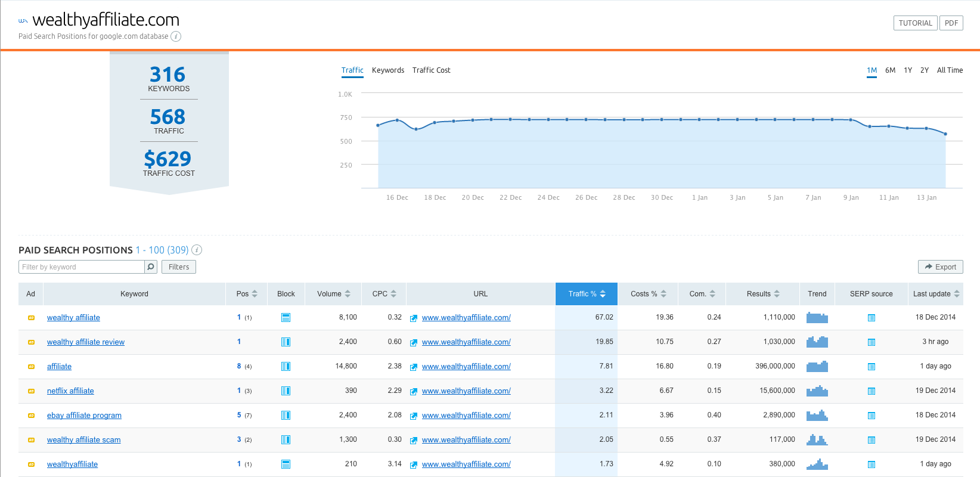Open keyword link wealthy affiliate scam
Screen dimensions: 980x477
pos(83,440)
